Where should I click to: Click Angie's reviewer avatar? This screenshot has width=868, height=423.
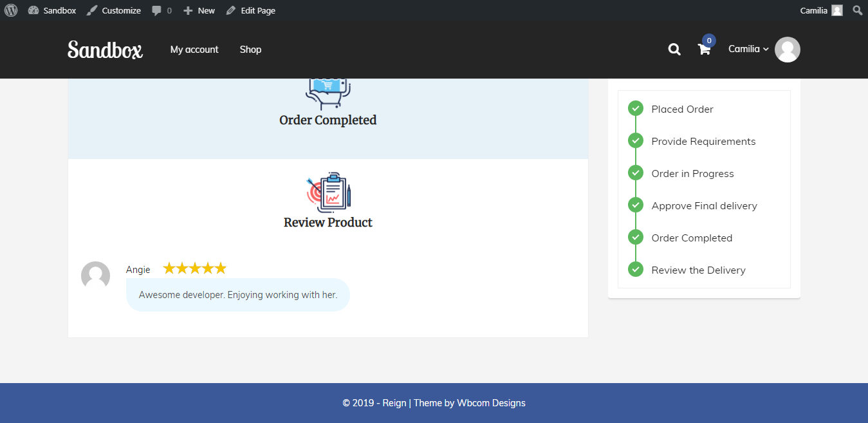pos(96,276)
